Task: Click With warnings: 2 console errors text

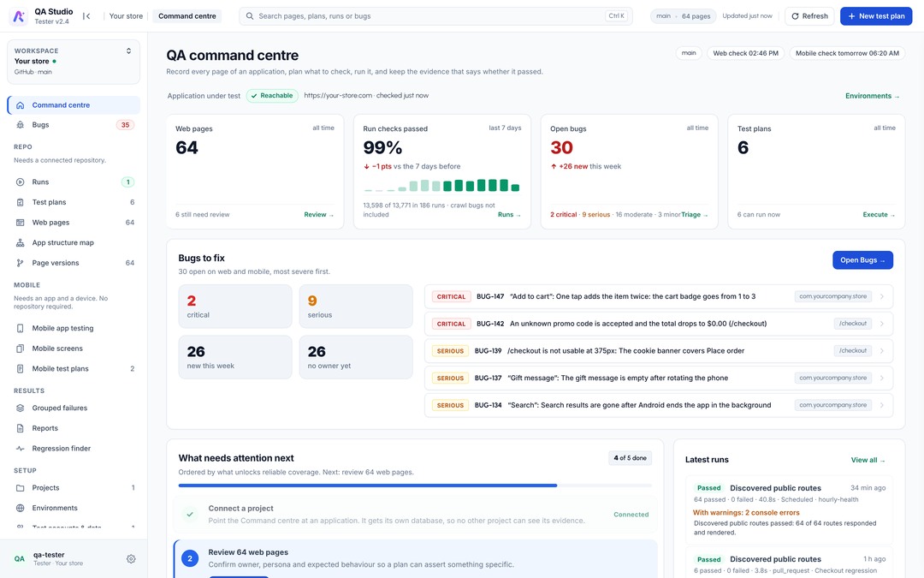Action: pos(746,513)
